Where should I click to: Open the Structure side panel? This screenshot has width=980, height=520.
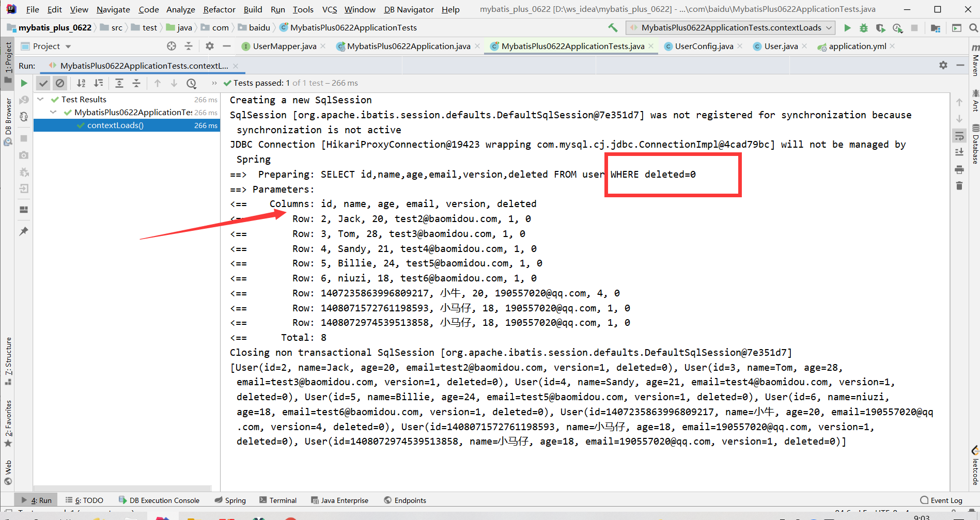pos(8,360)
